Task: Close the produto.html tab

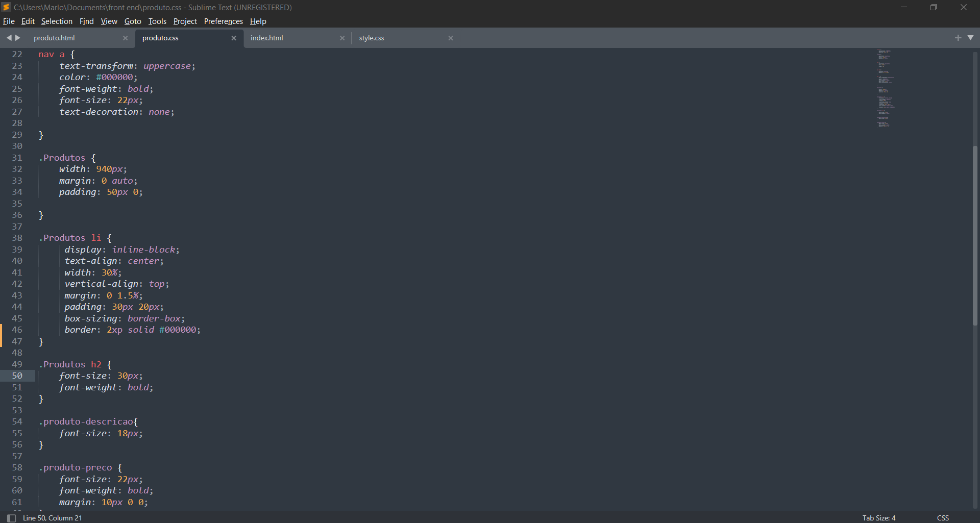Action: (x=126, y=38)
